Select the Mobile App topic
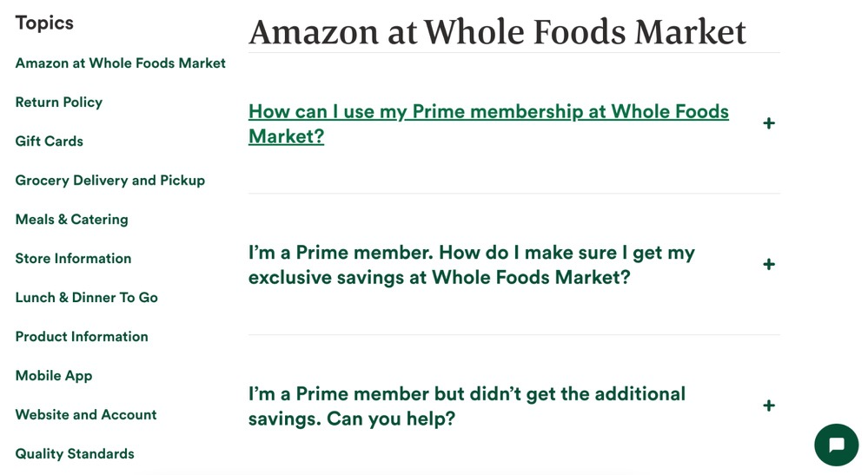The image size is (868, 475). click(54, 375)
